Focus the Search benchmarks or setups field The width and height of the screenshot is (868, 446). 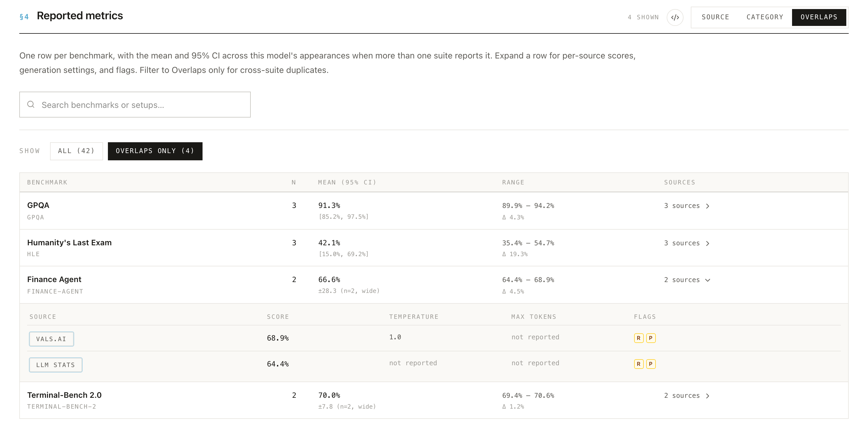[135, 105]
